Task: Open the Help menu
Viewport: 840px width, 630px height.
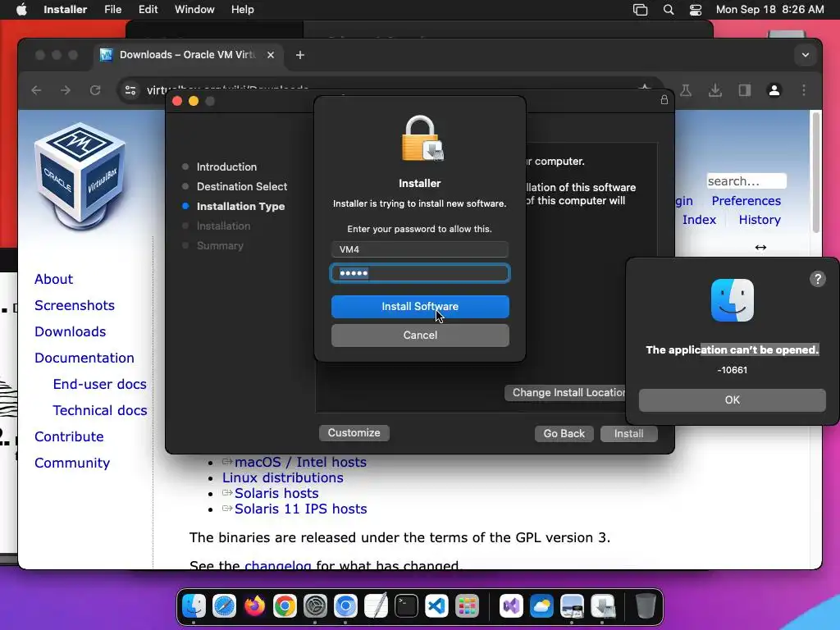Action: pyautogui.click(x=242, y=10)
